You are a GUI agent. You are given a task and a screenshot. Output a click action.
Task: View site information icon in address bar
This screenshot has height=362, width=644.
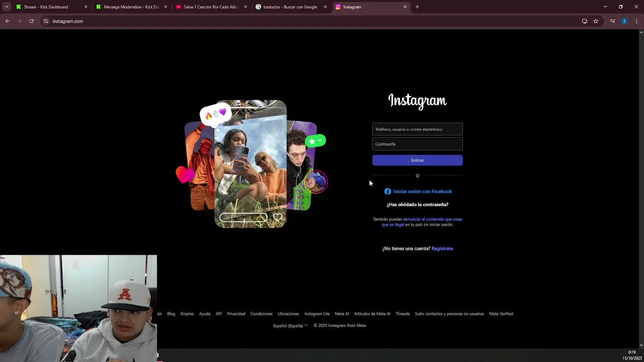pos(46,21)
